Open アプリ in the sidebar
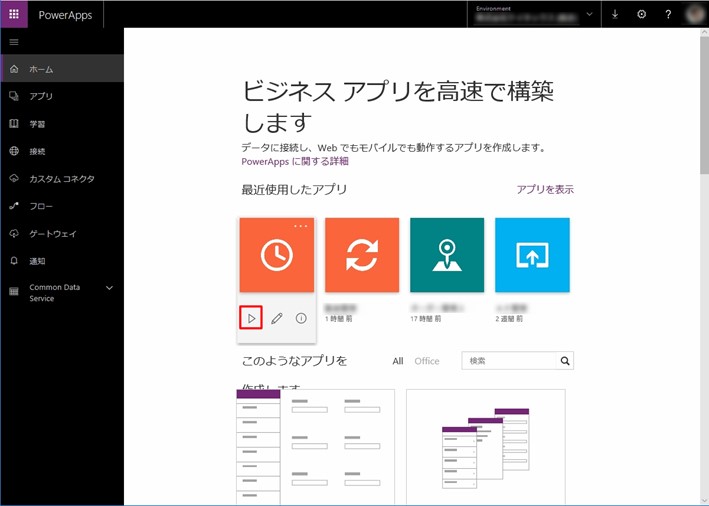The image size is (709, 506). (62, 96)
